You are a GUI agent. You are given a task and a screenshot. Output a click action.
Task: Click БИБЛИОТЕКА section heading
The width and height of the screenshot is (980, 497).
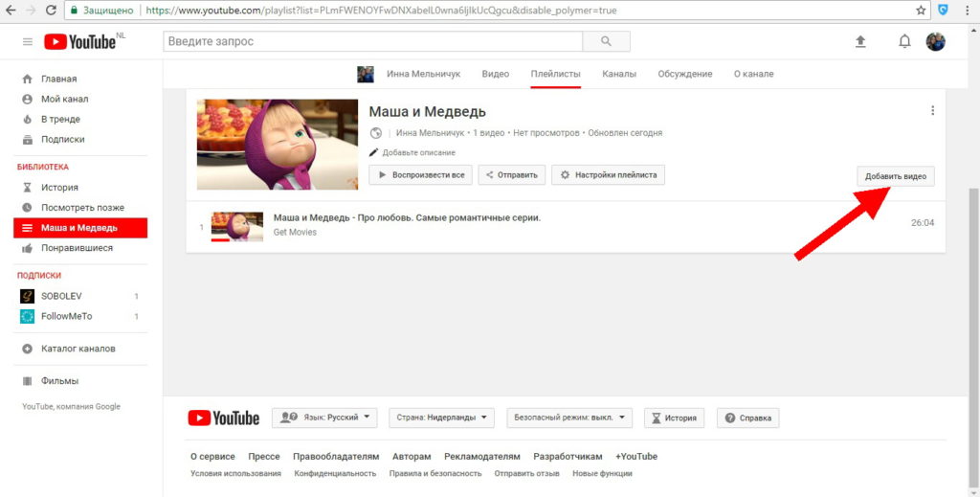[x=42, y=167]
